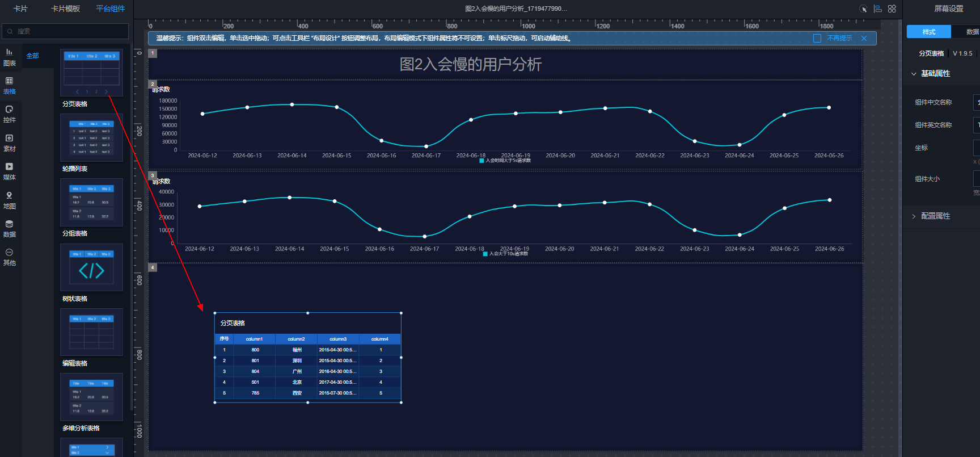980x457 pixels.
Task: Click the 分页表格 title on canvas widget
Action: coord(233,323)
